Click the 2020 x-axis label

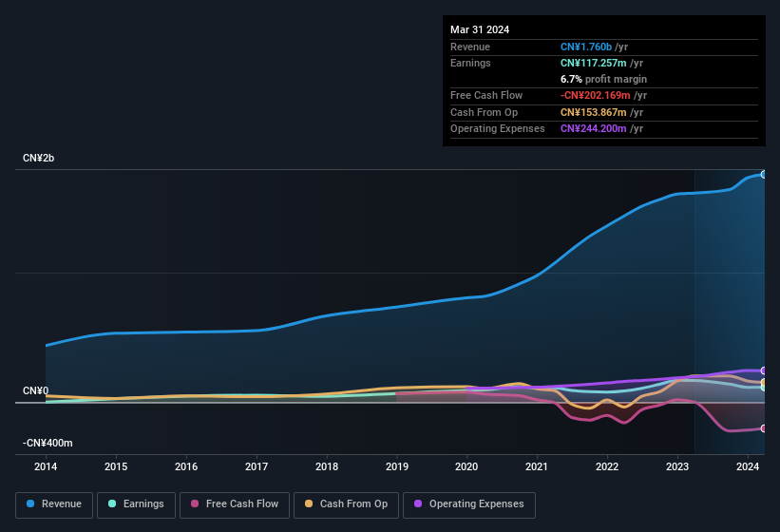coord(466,466)
